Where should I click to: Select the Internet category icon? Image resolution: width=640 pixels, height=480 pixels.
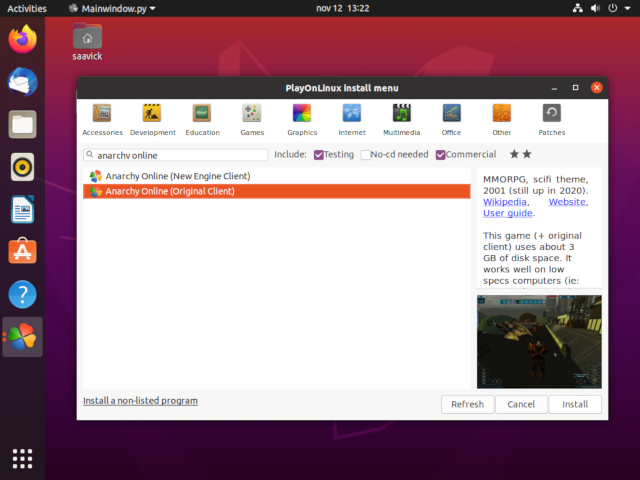352,113
